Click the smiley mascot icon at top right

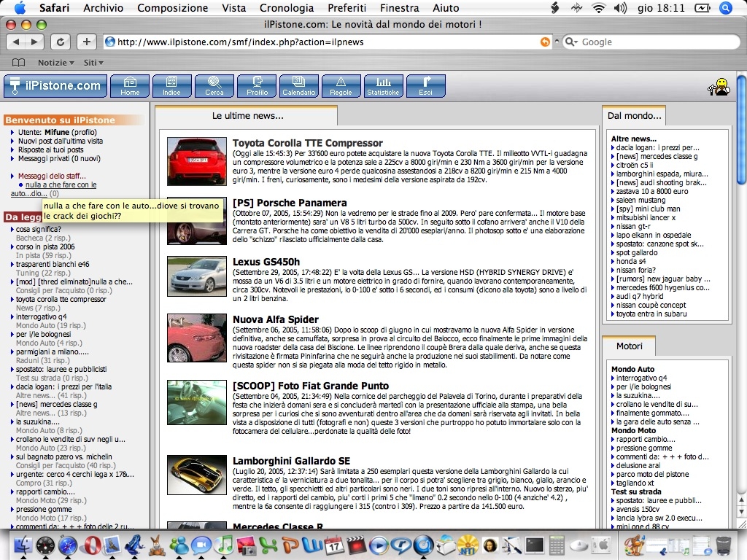click(719, 87)
